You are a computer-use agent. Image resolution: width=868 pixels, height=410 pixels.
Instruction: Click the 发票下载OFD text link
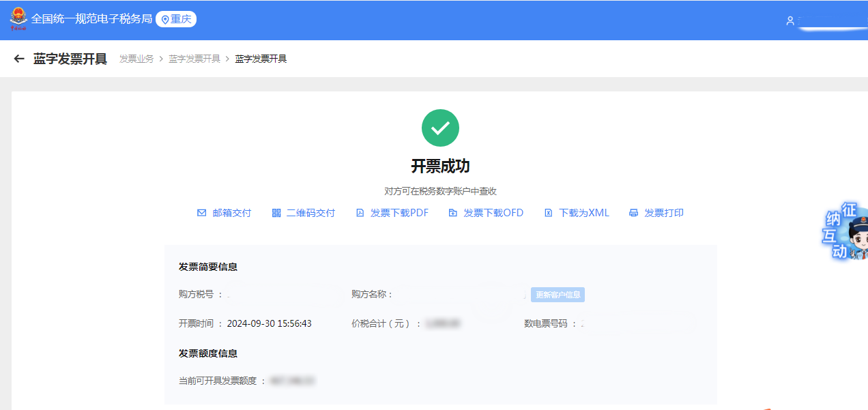(x=493, y=213)
